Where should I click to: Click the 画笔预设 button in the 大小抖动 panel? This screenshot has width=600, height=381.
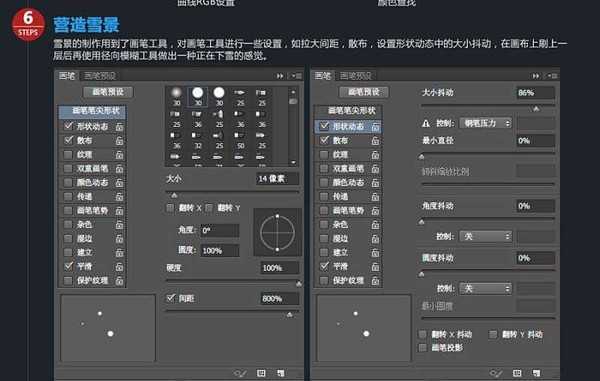click(364, 92)
